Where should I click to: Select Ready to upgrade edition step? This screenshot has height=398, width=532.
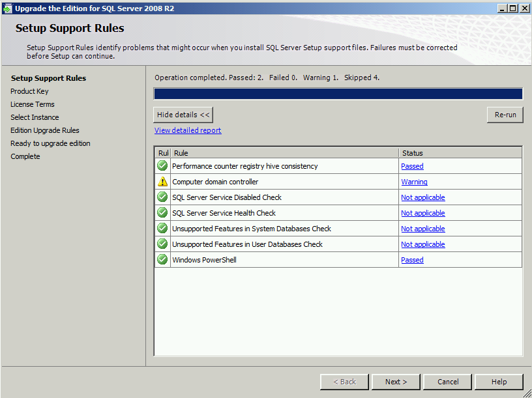point(50,143)
